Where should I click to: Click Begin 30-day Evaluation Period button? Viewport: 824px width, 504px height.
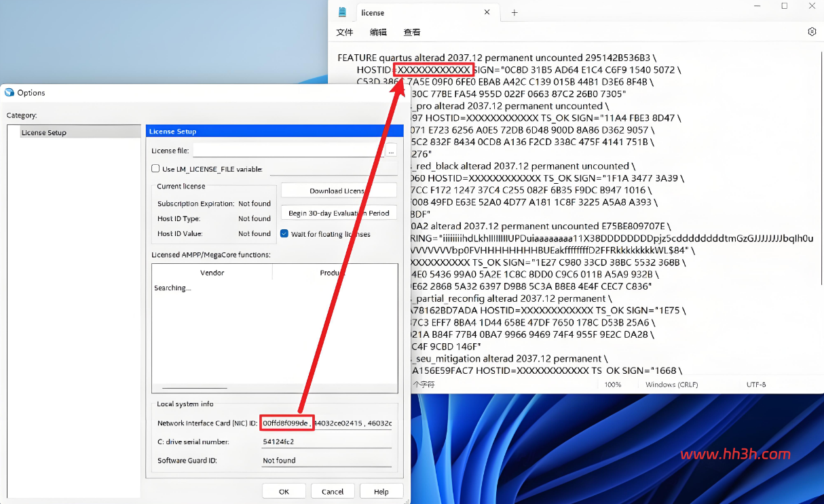coord(339,213)
